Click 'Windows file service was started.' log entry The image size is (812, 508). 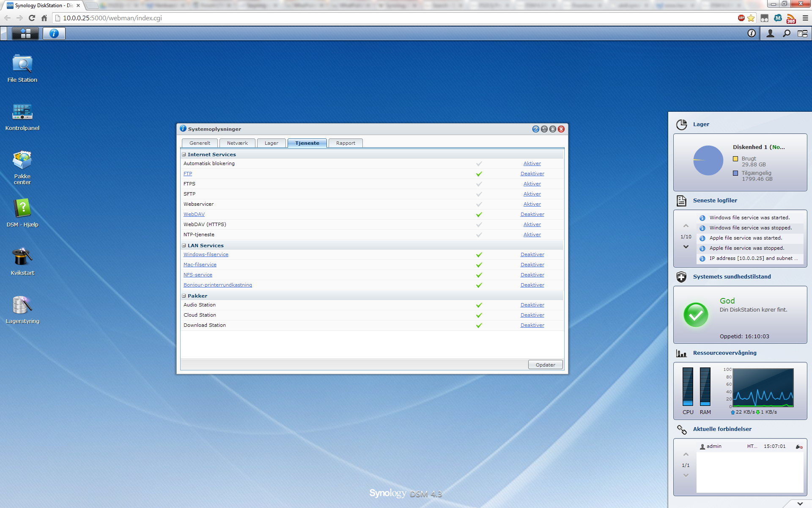(x=750, y=218)
